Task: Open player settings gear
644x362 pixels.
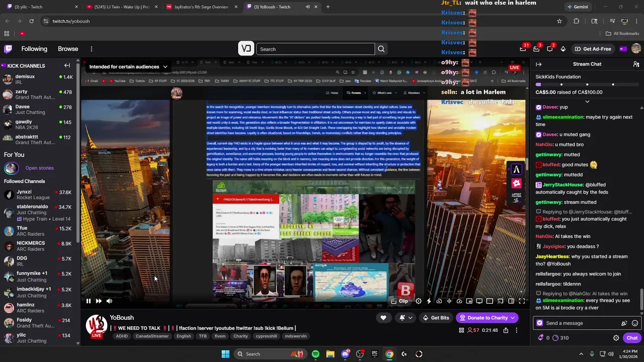Action: click(x=419, y=301)
